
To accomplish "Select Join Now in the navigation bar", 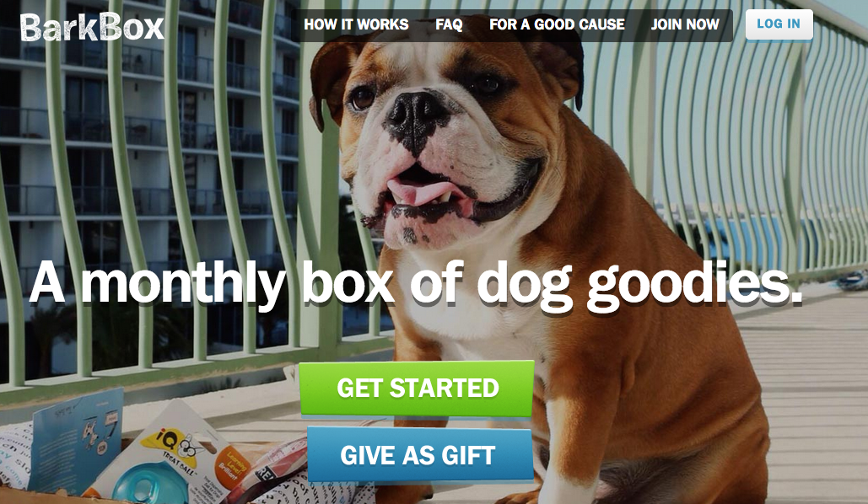I will [x=685, y=24].
